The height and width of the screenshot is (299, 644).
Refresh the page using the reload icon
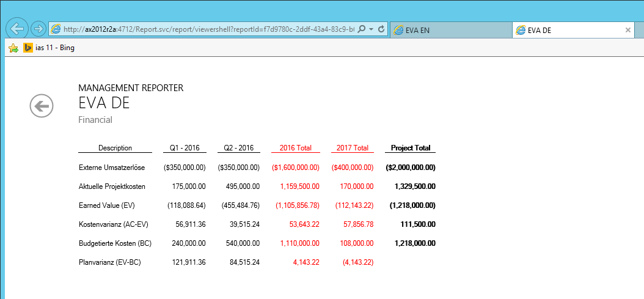click(x=381, y=29)
